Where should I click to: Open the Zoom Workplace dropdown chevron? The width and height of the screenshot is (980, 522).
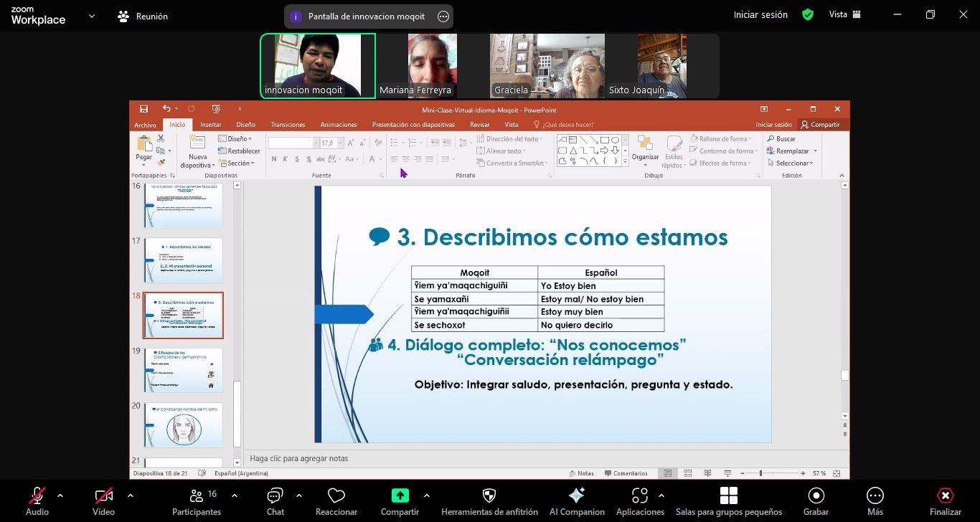coord(92,15)
